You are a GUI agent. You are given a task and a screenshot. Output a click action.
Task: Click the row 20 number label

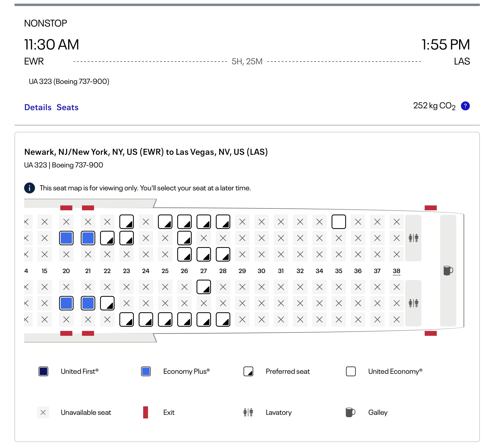pos(66,271)
